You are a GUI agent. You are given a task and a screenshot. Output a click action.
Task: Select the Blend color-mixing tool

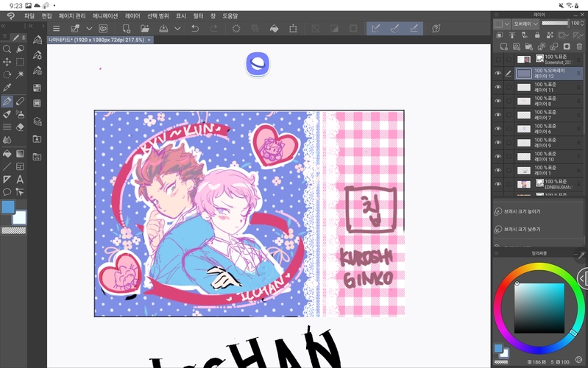[7, 140]
